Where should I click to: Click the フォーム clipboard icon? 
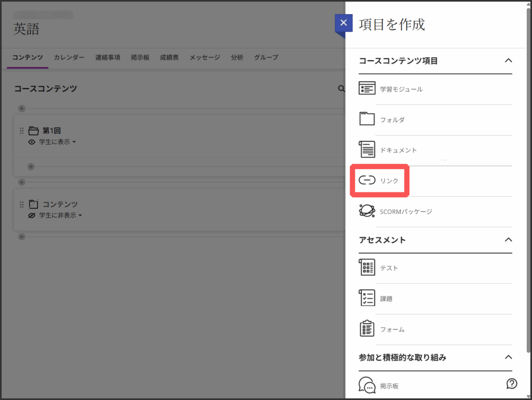click(x=367, y=329)
